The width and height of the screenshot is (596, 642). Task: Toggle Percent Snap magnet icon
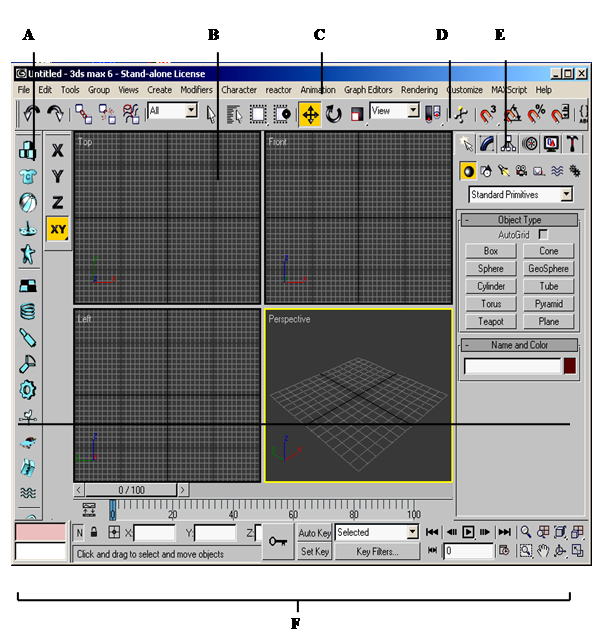(536, 115)
